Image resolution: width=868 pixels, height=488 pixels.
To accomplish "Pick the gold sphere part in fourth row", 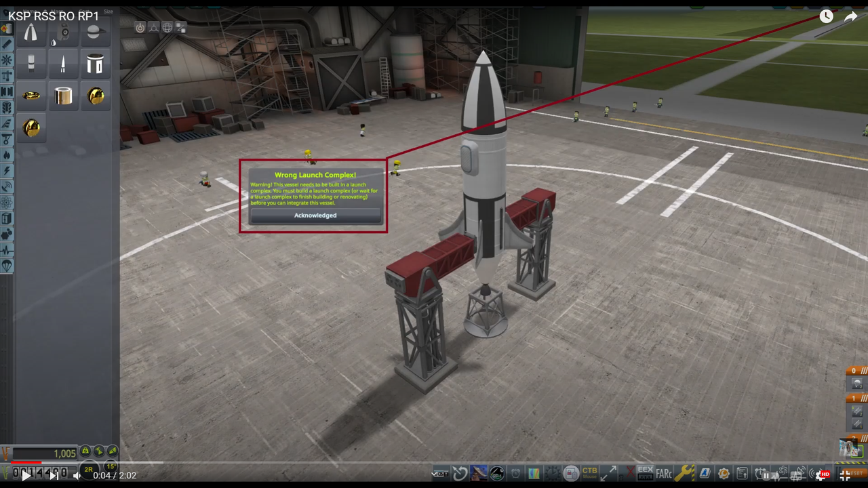I will pyautogui.click(x=31, y=127).
